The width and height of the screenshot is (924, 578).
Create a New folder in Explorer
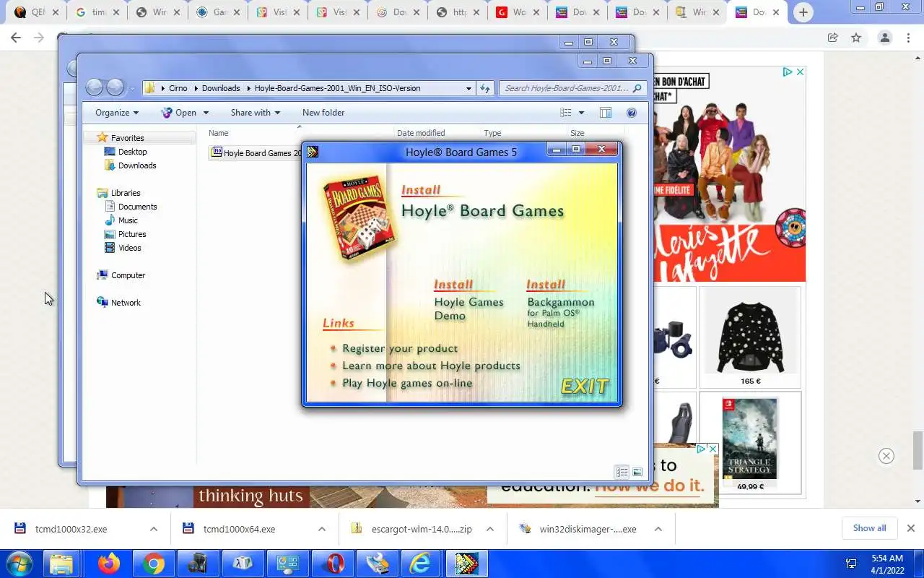[x=323, y=113]
